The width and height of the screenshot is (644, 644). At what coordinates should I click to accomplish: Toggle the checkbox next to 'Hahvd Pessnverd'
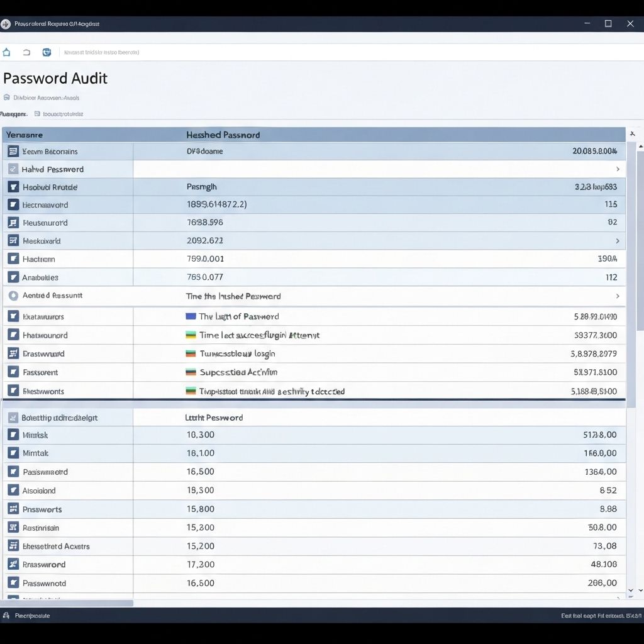13,169
